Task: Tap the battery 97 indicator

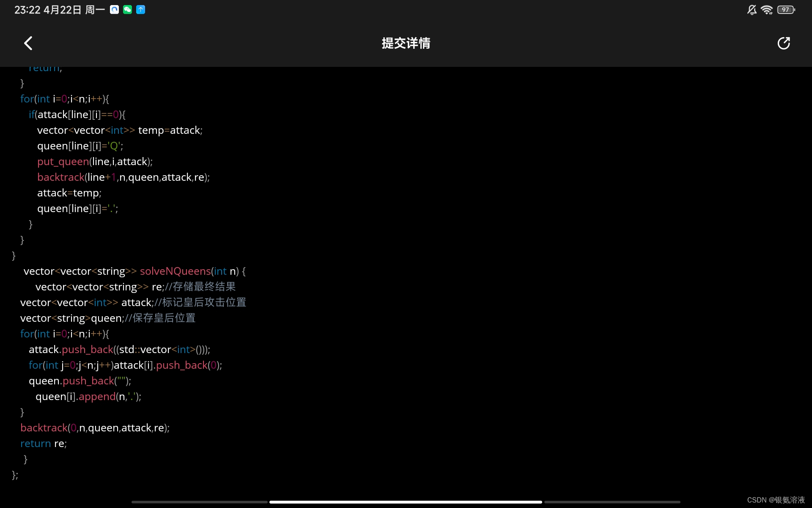Action: coord(786,10)
